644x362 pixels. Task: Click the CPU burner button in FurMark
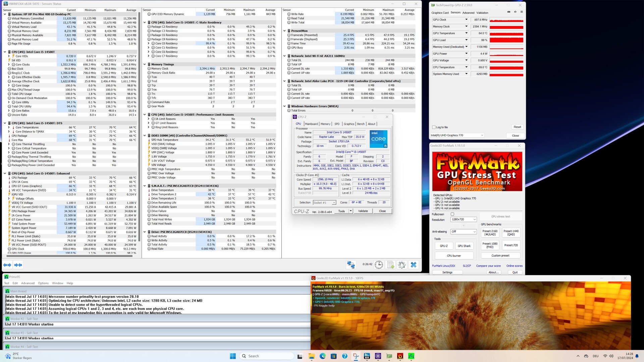click(453, 256)
